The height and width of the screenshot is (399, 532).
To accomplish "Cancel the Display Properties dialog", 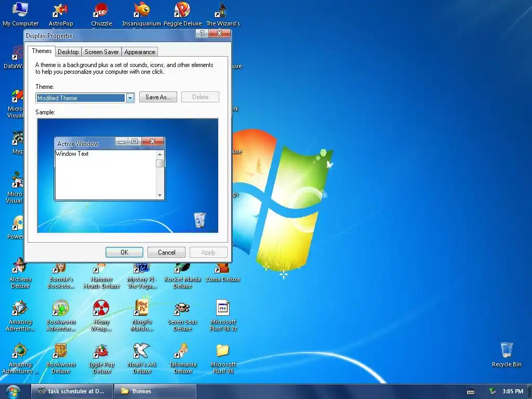I will pos(167,252).
